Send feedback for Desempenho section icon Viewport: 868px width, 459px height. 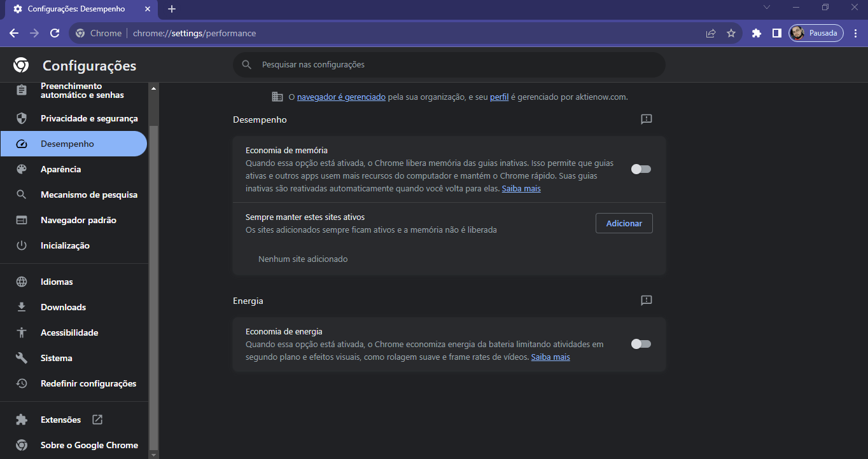coord(647,120)
